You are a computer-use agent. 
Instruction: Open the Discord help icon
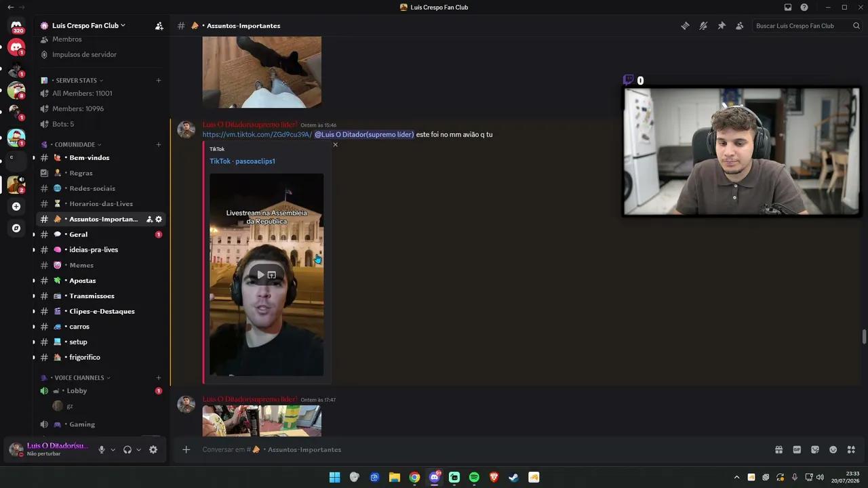[x=804, y=7]
